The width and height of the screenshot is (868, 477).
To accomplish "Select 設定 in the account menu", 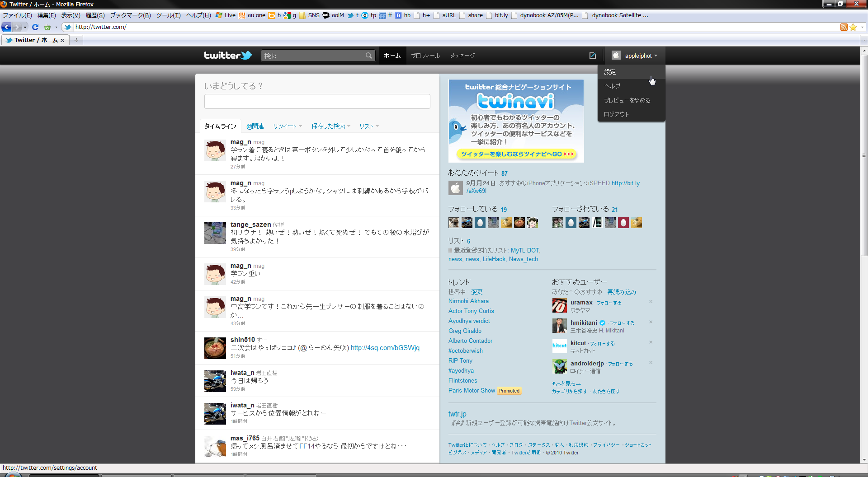I will point(631,72).
